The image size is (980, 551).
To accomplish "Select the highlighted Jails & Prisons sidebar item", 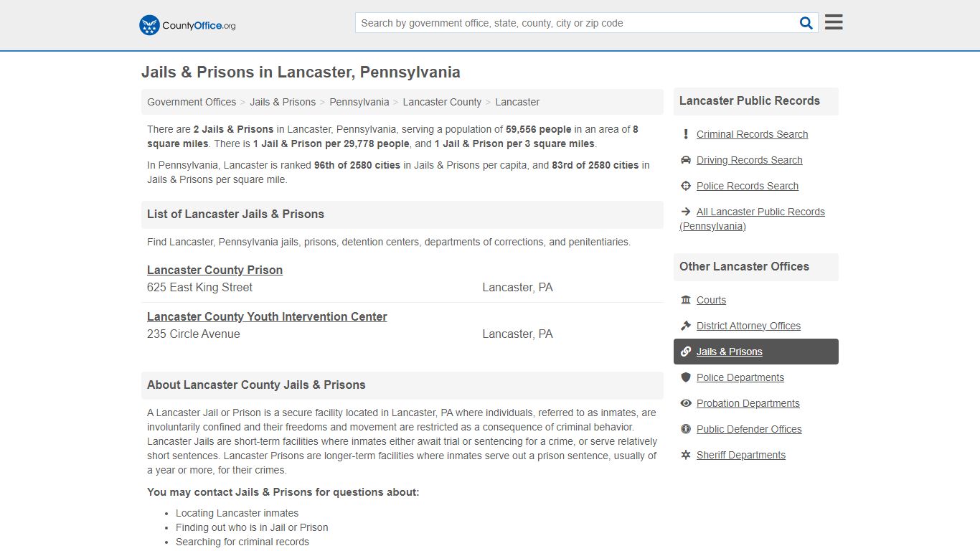I will pos(756,352).
